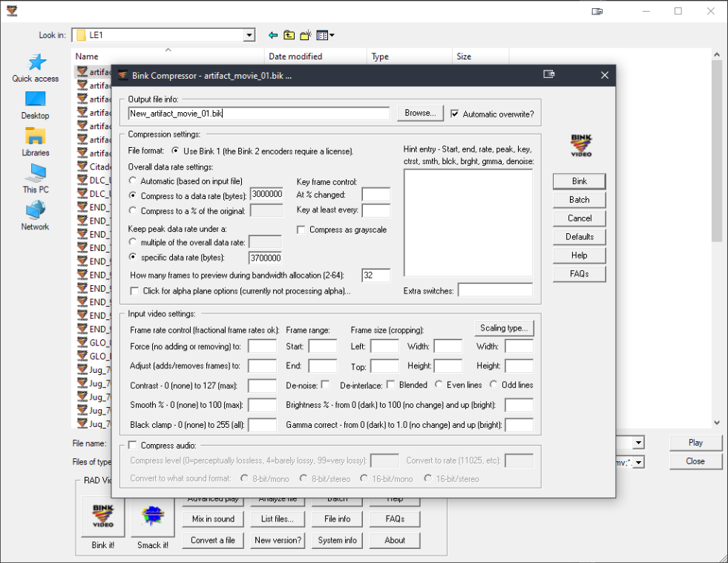Open Quick access in the sidebar
Viewport: 728px width, 563px height.
click(36, 68)
